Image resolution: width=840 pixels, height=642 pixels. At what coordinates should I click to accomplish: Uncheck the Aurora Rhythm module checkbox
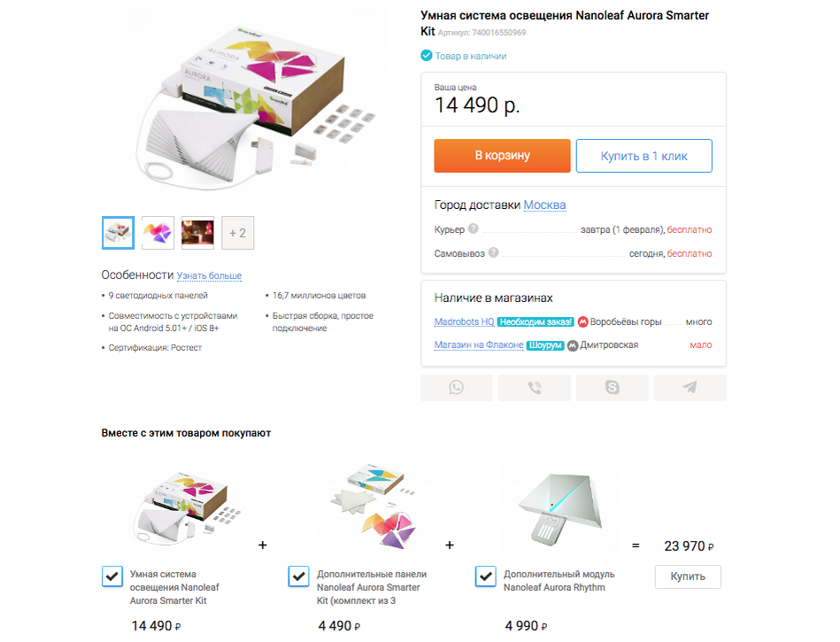click(485, 576)
